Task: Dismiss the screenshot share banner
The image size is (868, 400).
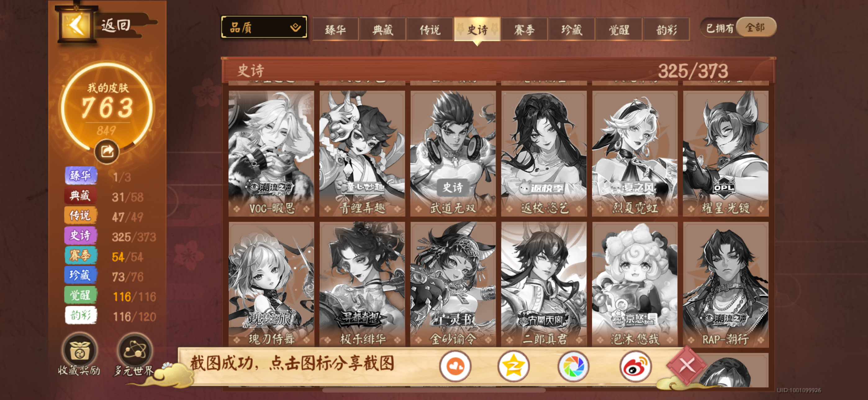Action: [686, 365]
